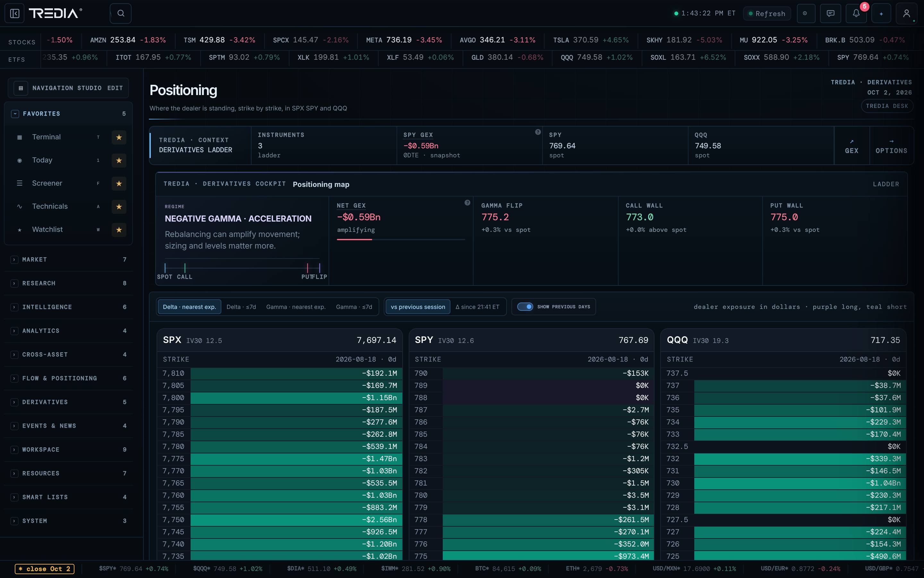Click the close Oct 2 status tag
Viewport: 924px width, 578px height.
(x=45, y=569)
